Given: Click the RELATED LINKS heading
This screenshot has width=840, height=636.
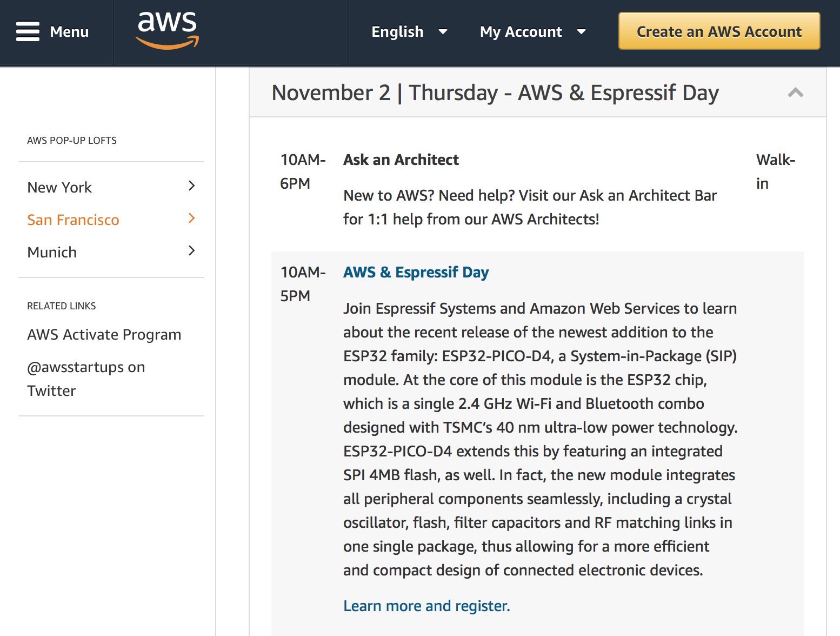Looking at the screenshot, I should coord(62,306).
